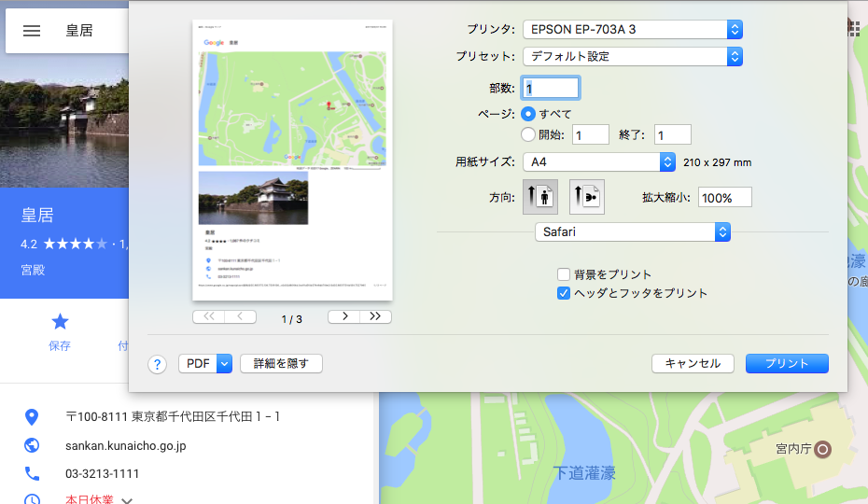Click the help question mark button

pyautogui.click(x=157, y=364)
